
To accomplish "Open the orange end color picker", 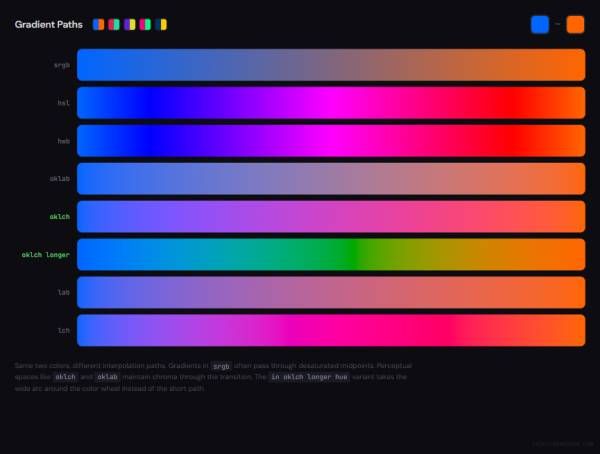I will (575, 24).
